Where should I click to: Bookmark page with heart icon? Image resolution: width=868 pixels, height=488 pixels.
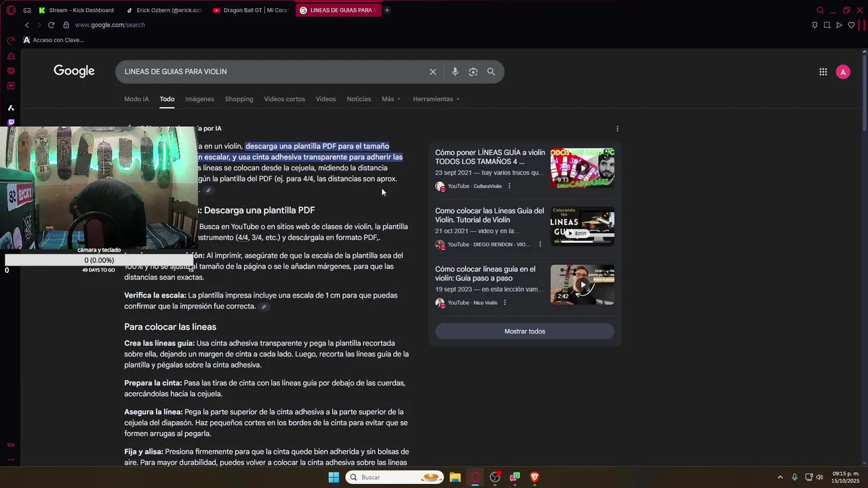click(x=851, y=25)
